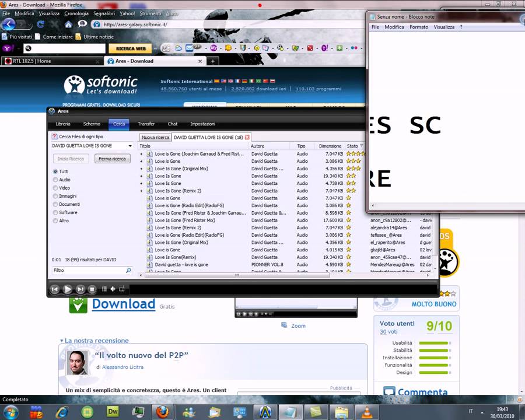Switch to the Transfer tab in Ares
Image resolution: width=525 pixels, height=420 pixels.
[146, 124]
